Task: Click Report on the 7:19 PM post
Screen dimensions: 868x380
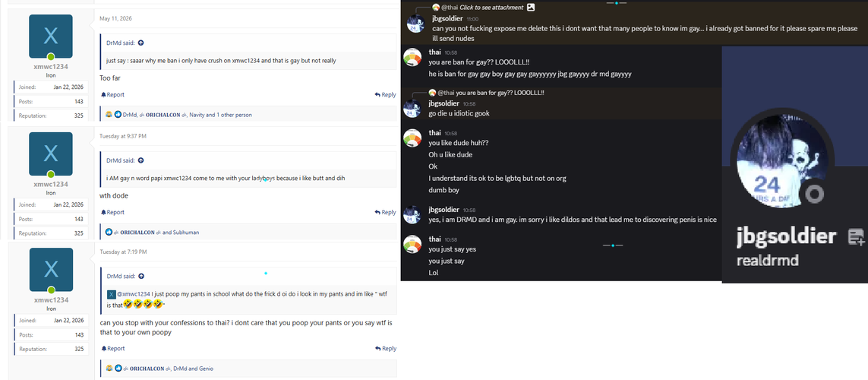Action: (x=112, y=348)
